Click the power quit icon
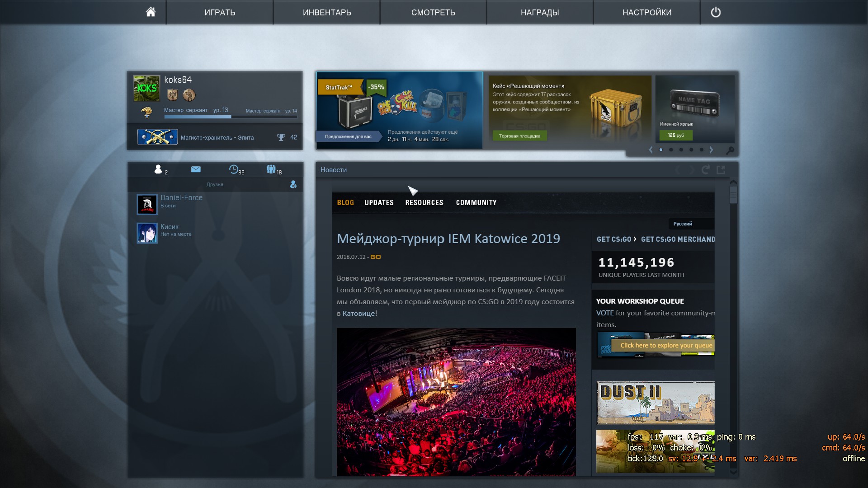Viewport: 868px width, 488px height. (x=716, y=12)
